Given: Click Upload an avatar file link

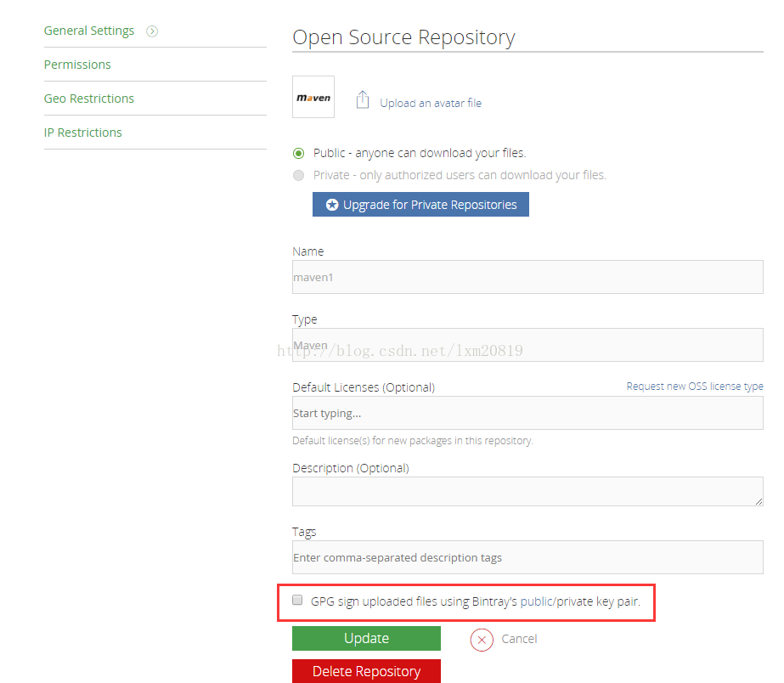Looking at the screenshot, I should point(431,103).
